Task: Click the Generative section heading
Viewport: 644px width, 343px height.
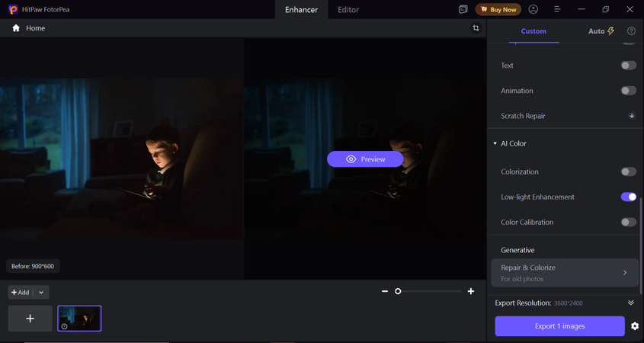Action: click(x=517, y=250)
